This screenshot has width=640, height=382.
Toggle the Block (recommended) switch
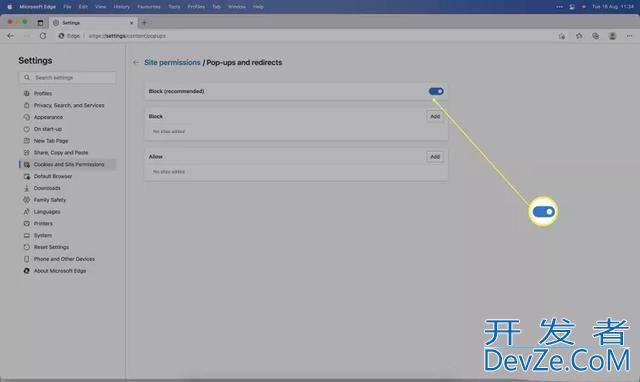tap(436, 91)
